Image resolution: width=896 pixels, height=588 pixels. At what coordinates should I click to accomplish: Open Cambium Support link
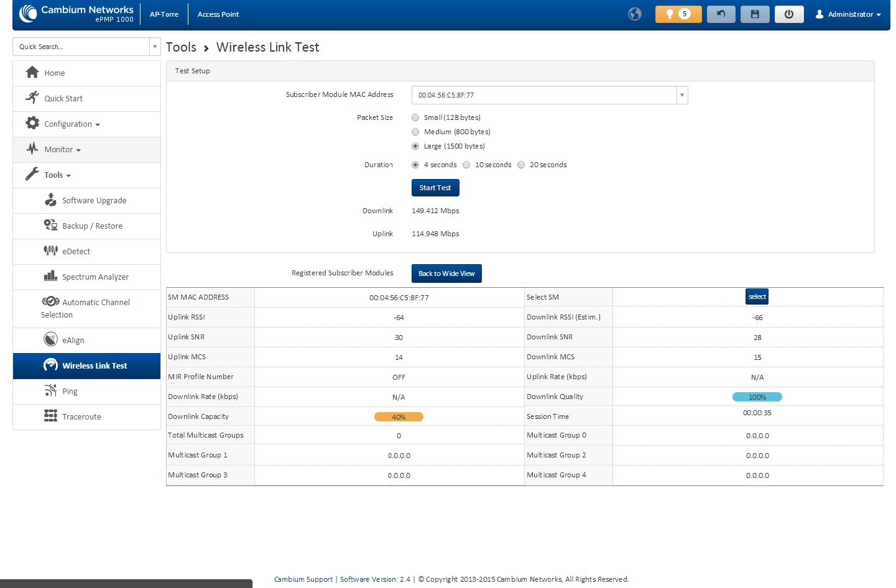(x=303, y=579)
